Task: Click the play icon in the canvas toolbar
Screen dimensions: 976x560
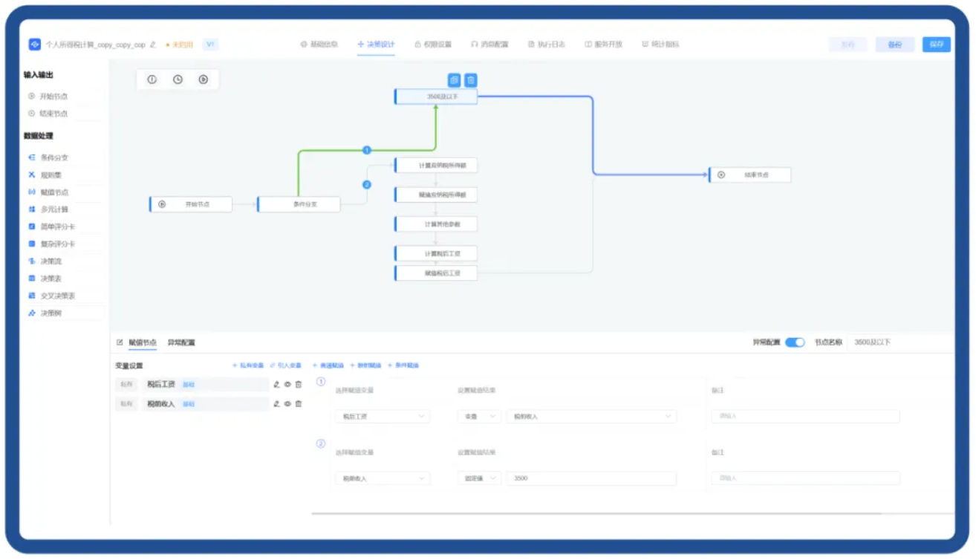Action: pyautogui.click(x=204, y=79)
